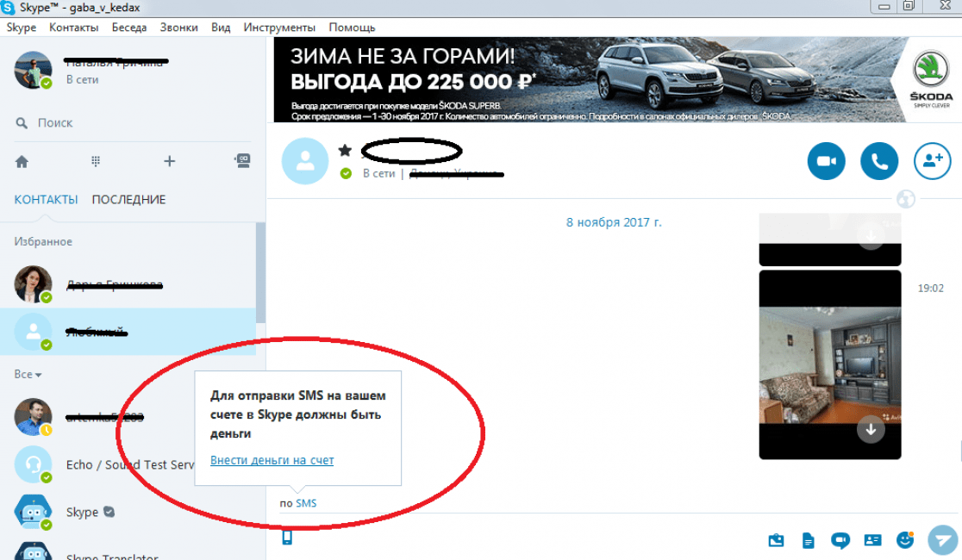Send a photo using the image icon
The width and height of the screenshot is (962, 560).
776,540
